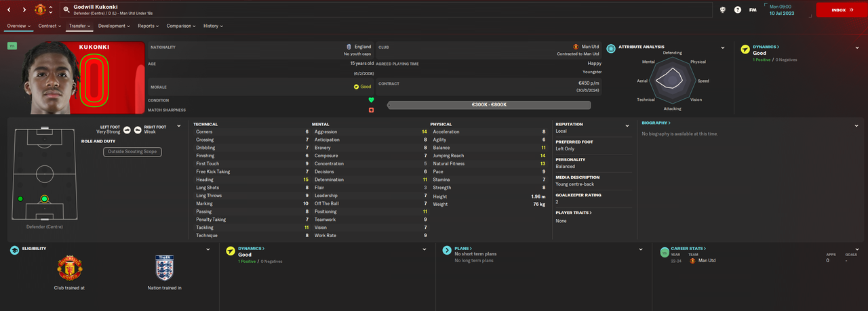Open the History dropdown menu
This screenshot has height=311, width=868.
click(x=213, y=26)
